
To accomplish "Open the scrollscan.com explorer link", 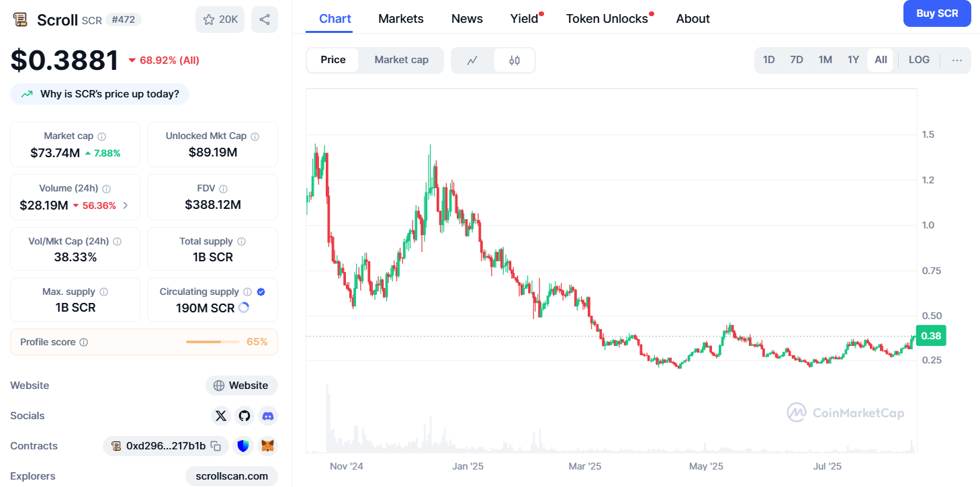I will (x=232, y=476).
